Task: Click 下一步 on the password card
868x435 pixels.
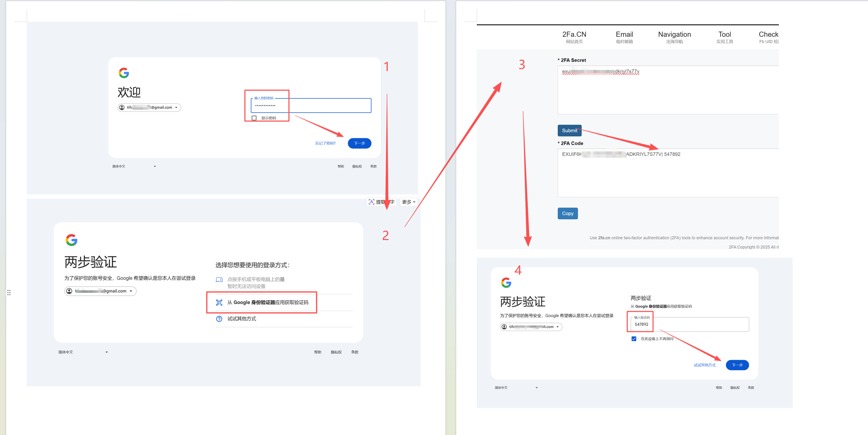Action: pos(360,143)
